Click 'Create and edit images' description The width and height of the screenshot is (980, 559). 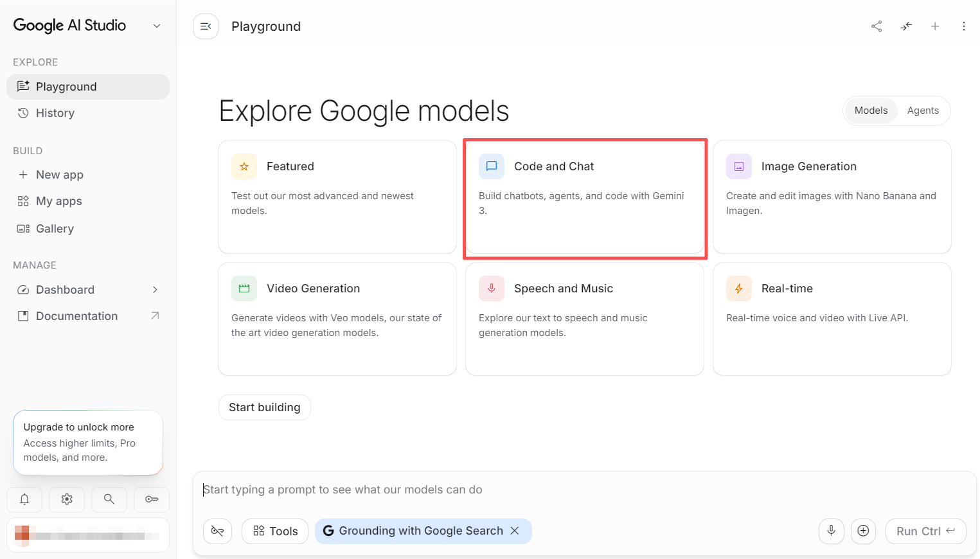click(x=831, y=203)
